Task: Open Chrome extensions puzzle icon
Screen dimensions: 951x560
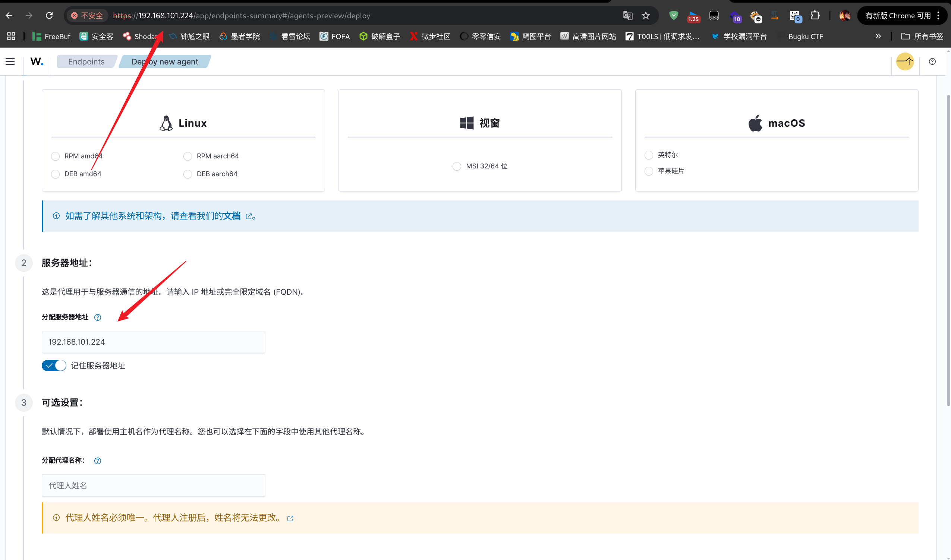Action: (x=815, y=16)
